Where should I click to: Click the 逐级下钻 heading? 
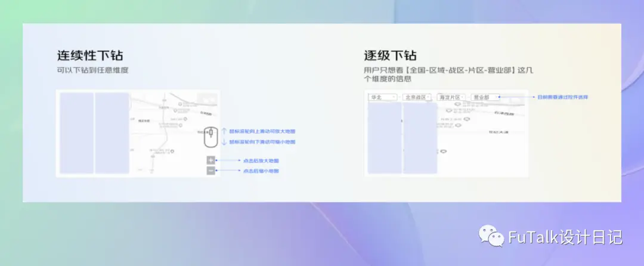click(390, 55)
